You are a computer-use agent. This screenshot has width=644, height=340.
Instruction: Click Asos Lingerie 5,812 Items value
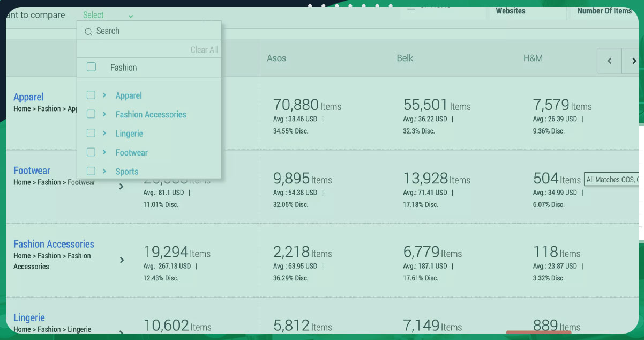(303, 325)
